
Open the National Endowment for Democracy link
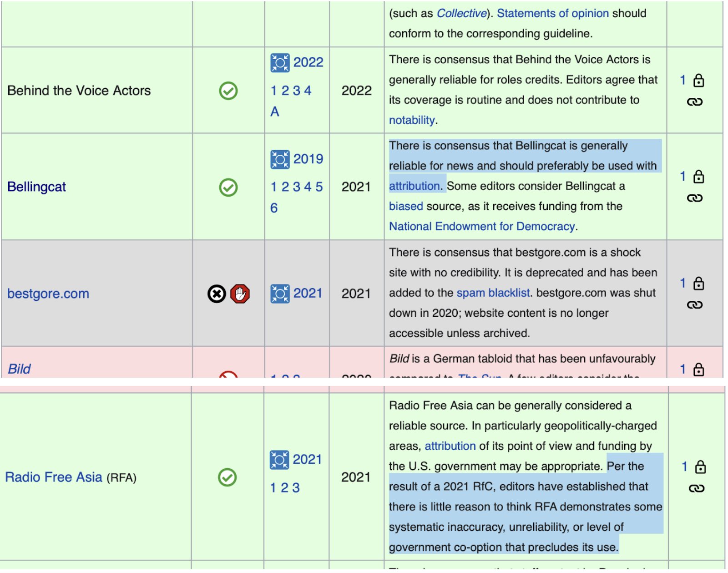[482, 226]
